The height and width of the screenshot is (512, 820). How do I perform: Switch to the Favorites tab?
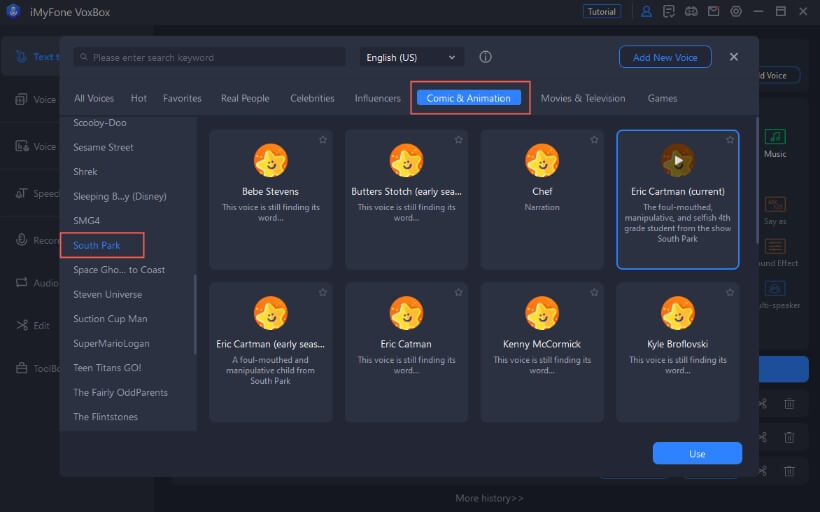pos(182,98)
